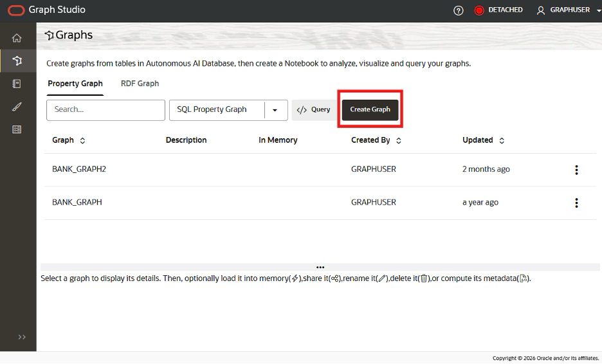Select the BANK_GRAPH graph name

coord(77,203)
